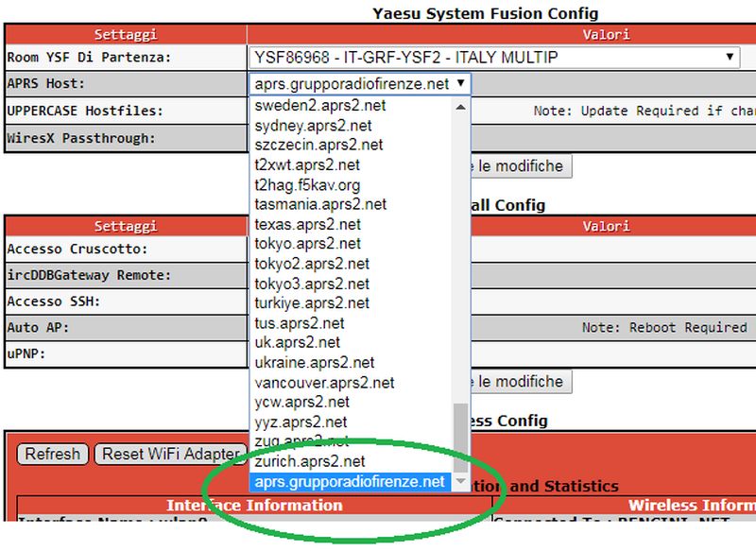Click the 'UPPERCASE Hostfiles:' label
The width and height of the screenshot is (756, 551).
click(85, 111)
